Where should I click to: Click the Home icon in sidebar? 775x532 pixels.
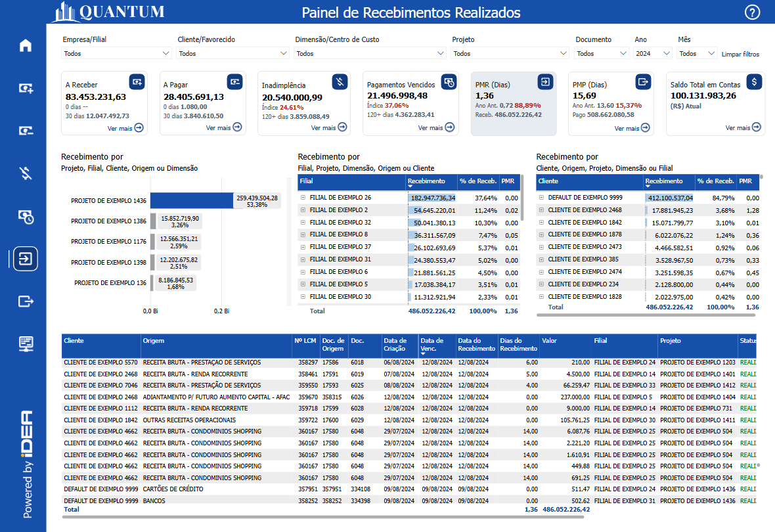26,45
